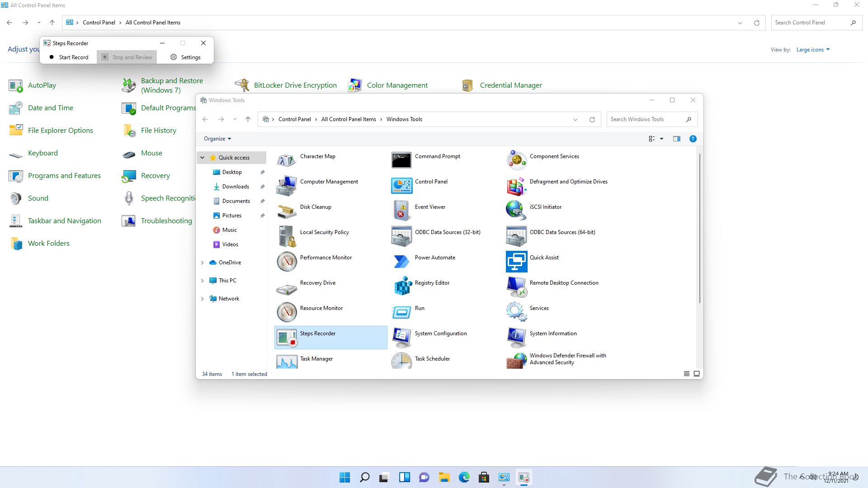The image size is (868, 488).
Task: Click Search Control Panel field
Action: tap(816, 23)
